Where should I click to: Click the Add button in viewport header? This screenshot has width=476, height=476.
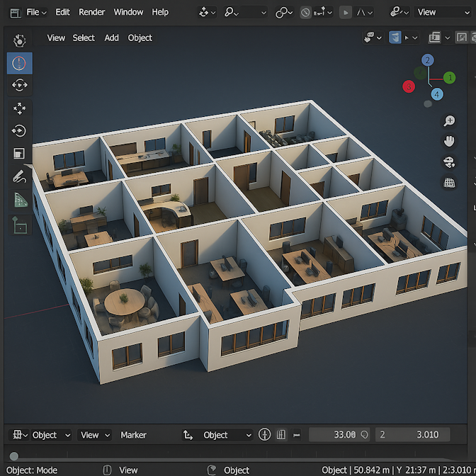(112, 38)
